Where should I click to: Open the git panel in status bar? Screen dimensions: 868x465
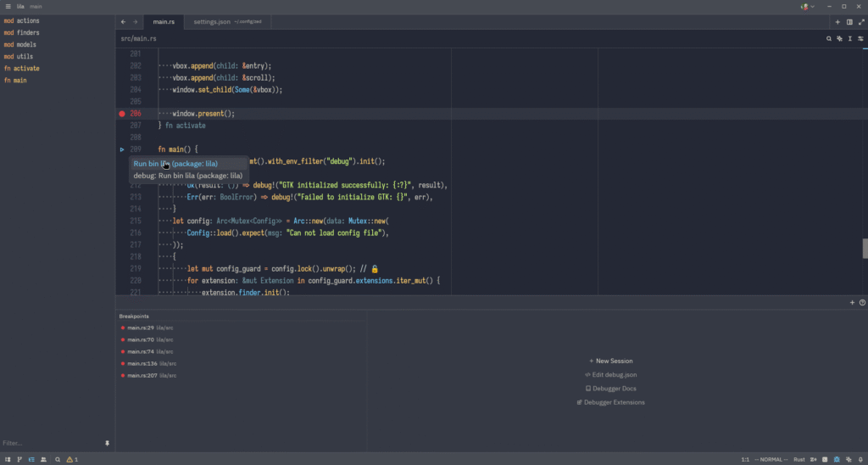pos(19,459)
